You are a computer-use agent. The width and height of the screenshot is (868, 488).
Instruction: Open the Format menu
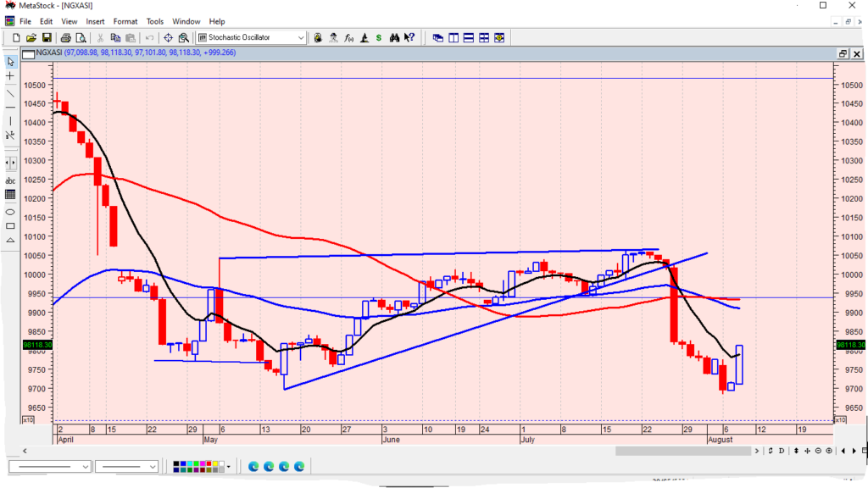coord(125,21)
